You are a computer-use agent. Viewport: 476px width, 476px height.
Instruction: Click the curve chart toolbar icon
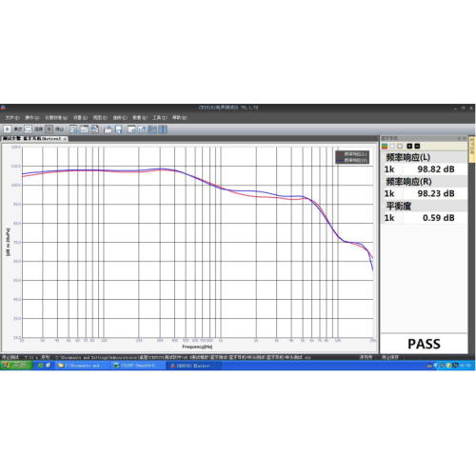click(84, 129)
